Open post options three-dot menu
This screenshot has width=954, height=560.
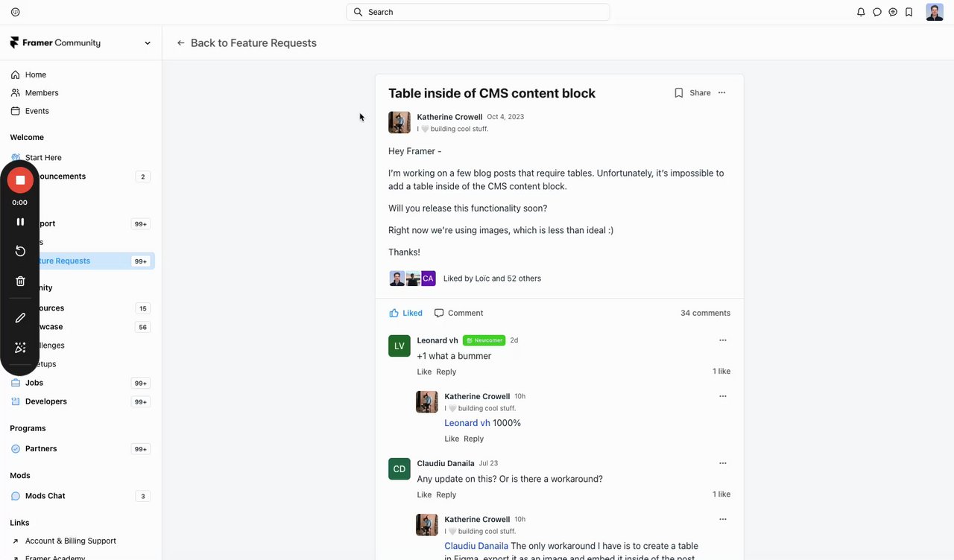pos(721,93)
